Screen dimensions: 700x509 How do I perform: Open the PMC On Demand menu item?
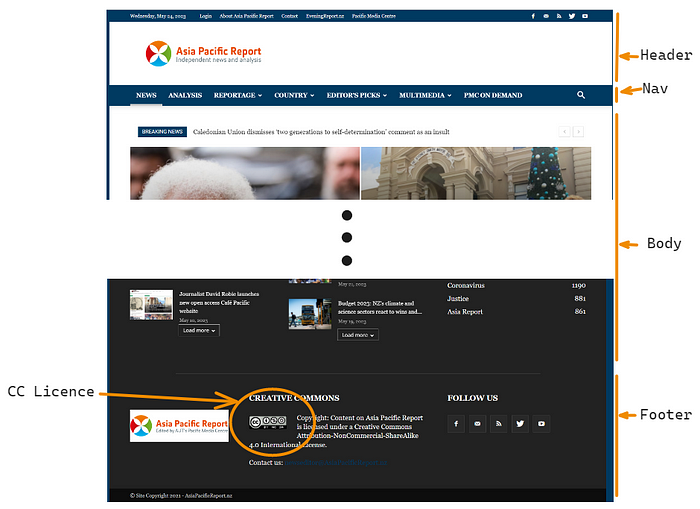tap(493, 95)
